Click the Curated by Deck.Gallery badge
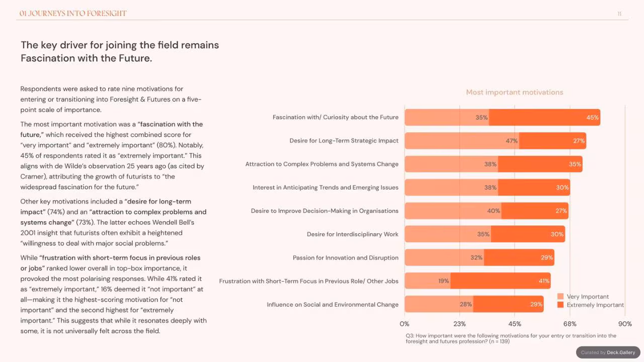 [x=608, y=352]
